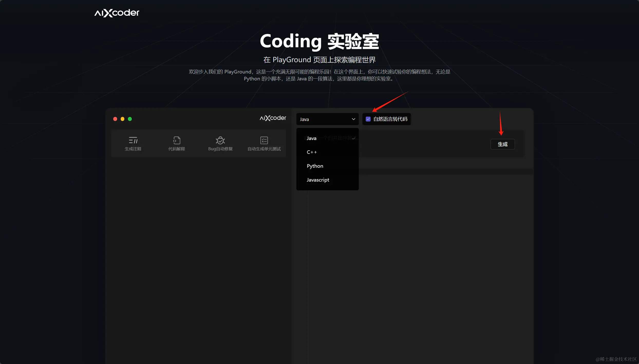Collapse the Java language dropdown
The image size is (639, 364).
327,119
